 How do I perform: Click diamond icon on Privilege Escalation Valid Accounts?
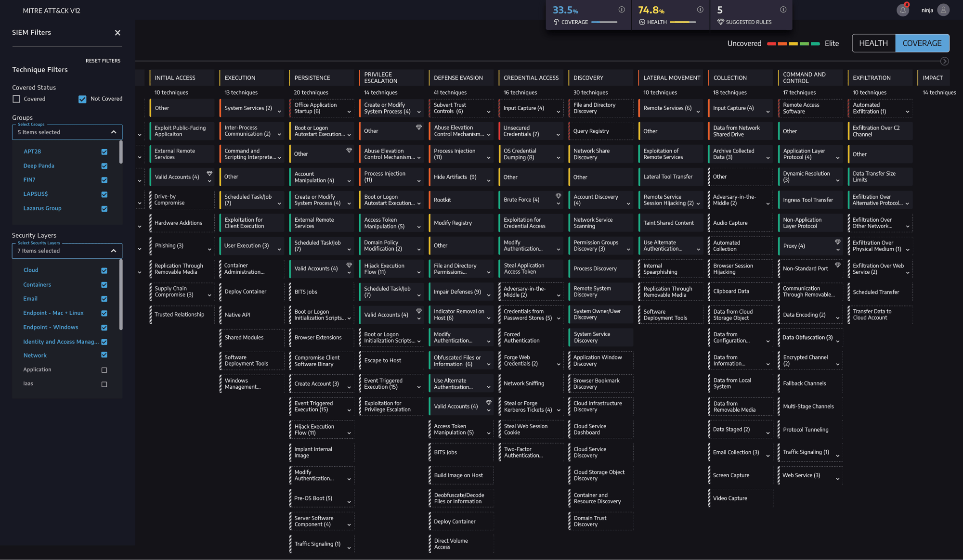pos(419,311)
